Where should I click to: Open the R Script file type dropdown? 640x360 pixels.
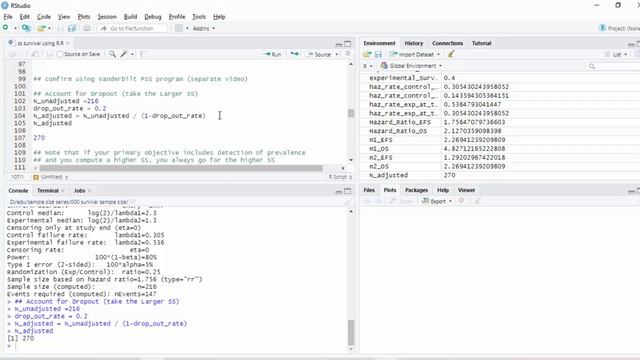[340, 177]
